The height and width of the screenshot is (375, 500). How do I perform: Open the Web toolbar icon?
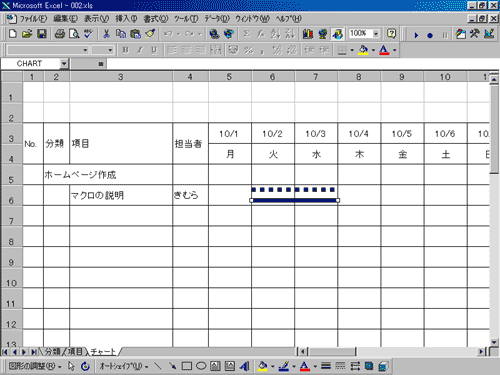click(x=229, y=34)
